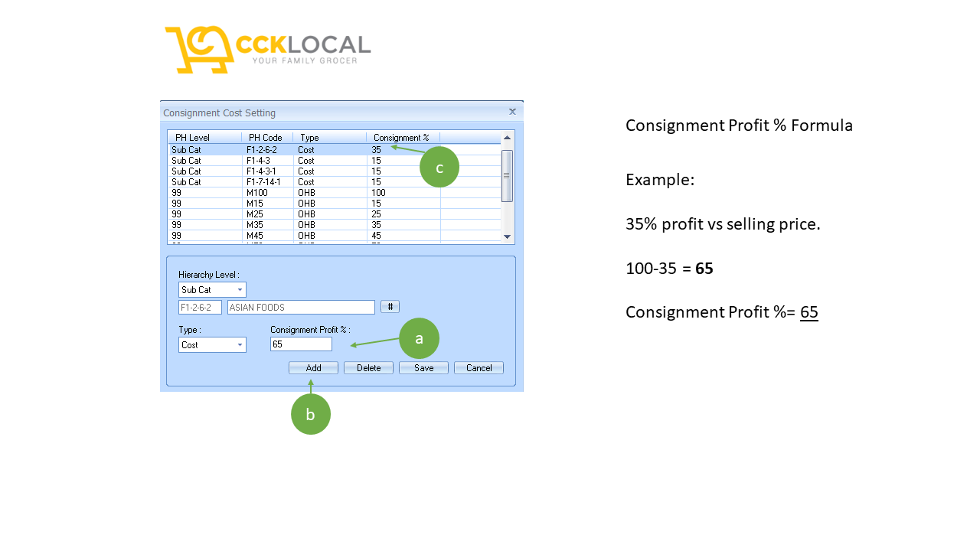
Task: Click the Save button
Action: 423,367
